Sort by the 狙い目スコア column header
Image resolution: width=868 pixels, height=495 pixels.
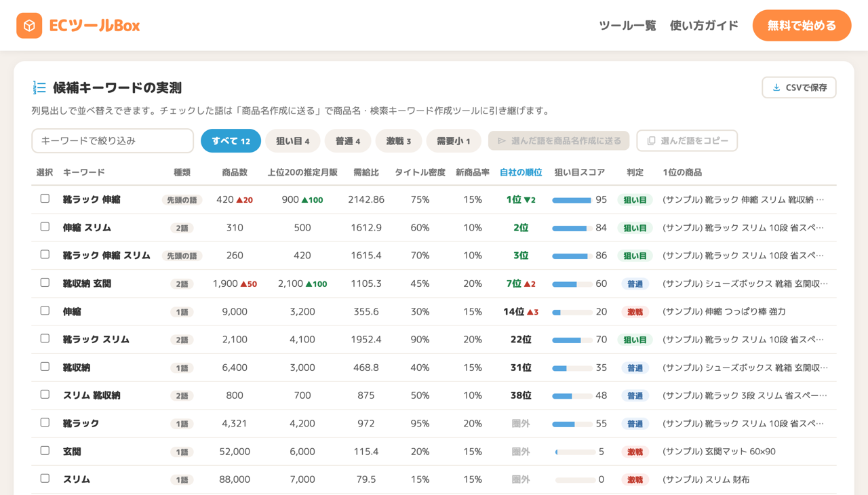coord(579,172)
